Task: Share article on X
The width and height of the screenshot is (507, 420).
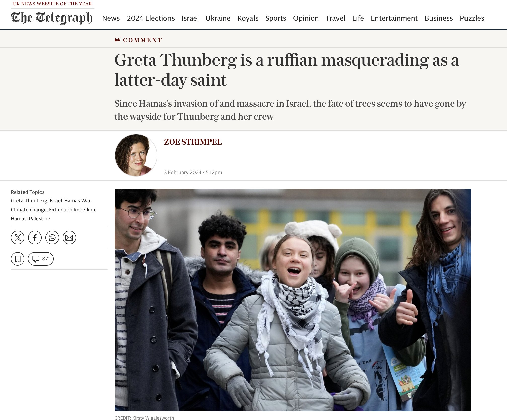Action: pos(18,238)
